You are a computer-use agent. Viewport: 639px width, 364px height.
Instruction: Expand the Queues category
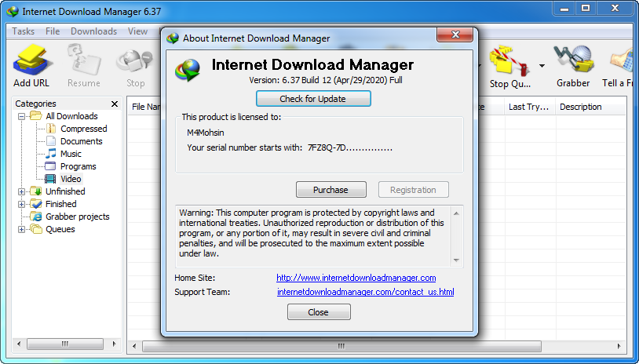[22, 230]
